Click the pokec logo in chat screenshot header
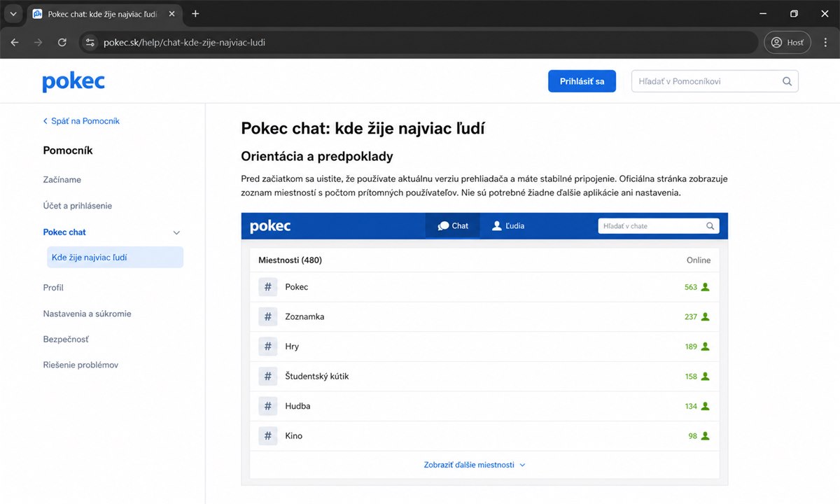 coord(270,226)
